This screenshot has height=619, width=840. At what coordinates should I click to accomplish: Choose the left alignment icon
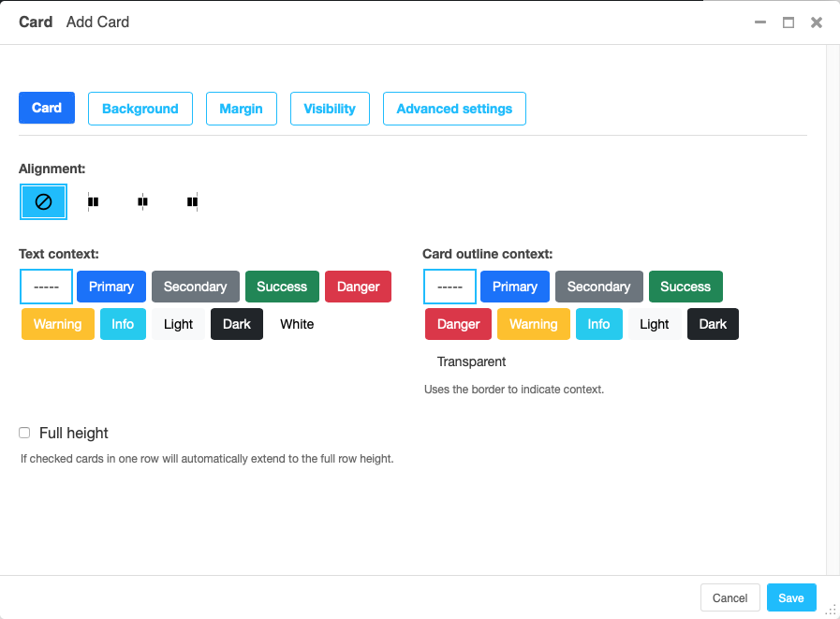94,202
